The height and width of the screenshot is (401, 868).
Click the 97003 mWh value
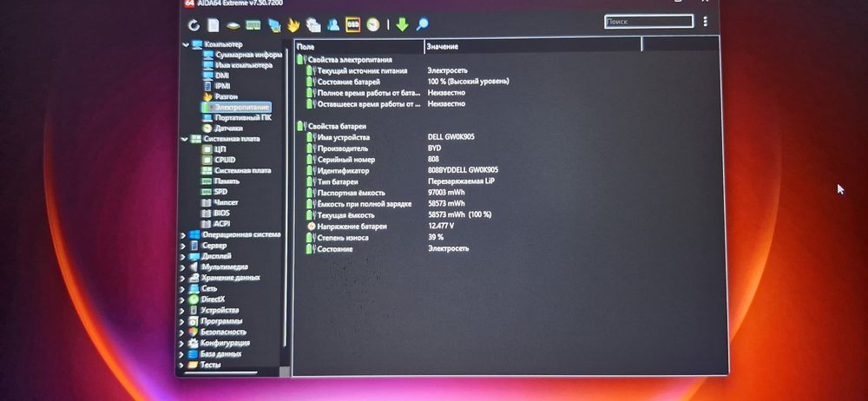446,193
